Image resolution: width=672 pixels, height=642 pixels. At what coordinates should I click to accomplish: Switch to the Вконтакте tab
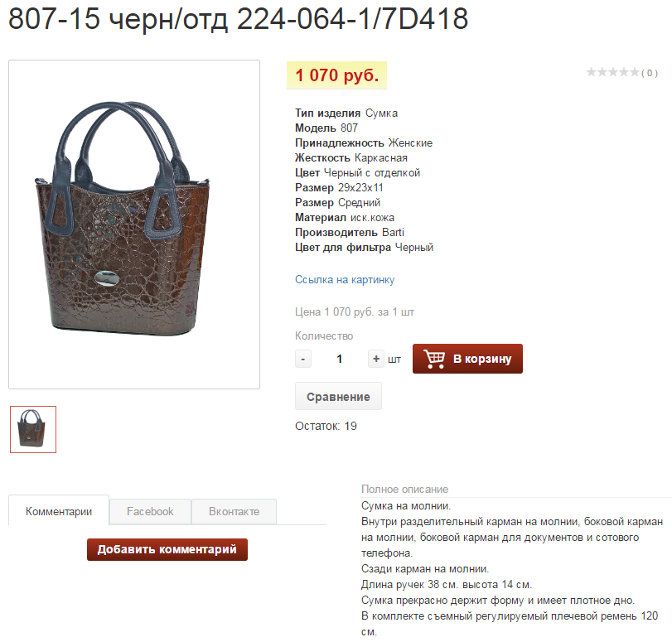coord(234,511)
